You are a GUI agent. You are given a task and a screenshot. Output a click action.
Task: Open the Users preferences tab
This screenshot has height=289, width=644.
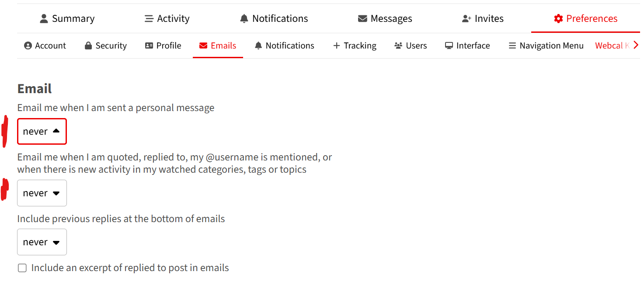[x=410, y=46]
